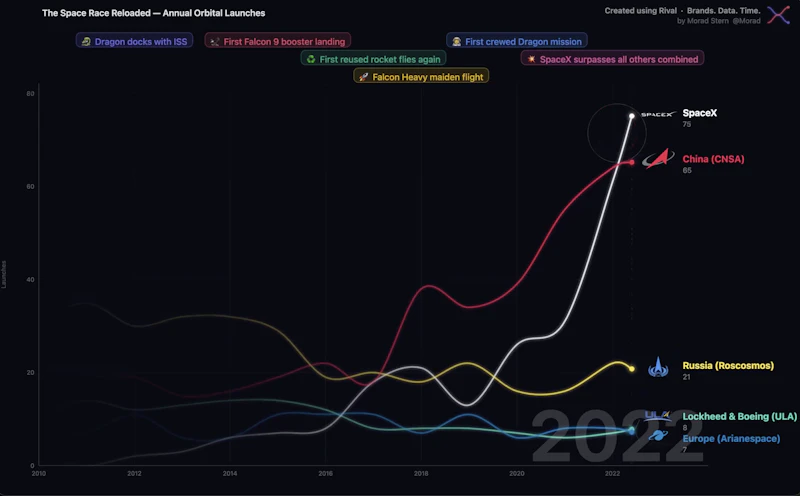Click the astronaut icon in crewed Dragon badge
Viewport: 800px width, 496px height.
coord(457,42)
